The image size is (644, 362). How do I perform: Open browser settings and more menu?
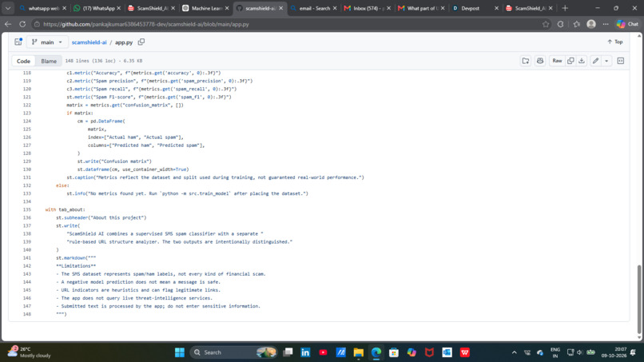point(606,24)
